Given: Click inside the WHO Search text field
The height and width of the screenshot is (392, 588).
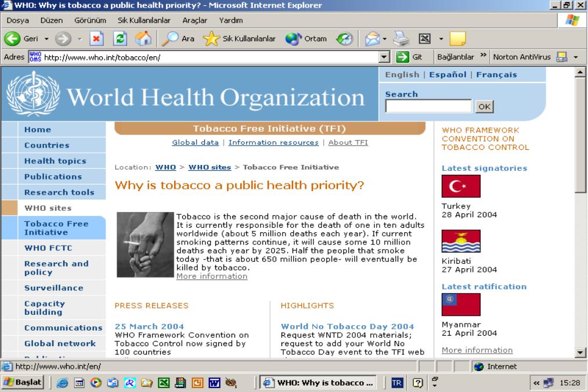Looking at the screenshot, I should [428, 106].
